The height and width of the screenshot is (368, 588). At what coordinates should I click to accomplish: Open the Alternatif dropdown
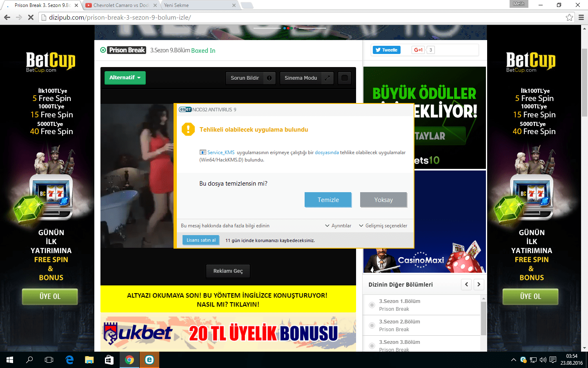click(x=125, y=78)
